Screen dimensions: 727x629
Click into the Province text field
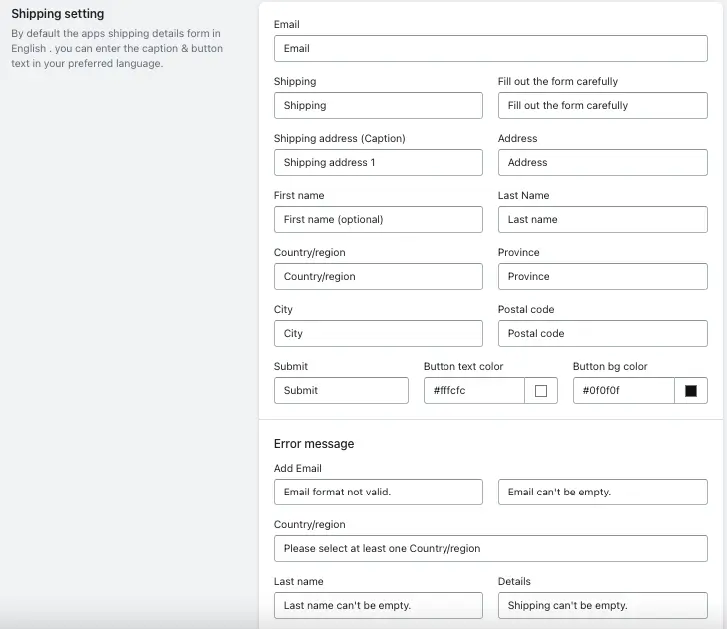[x=602, y=277]
